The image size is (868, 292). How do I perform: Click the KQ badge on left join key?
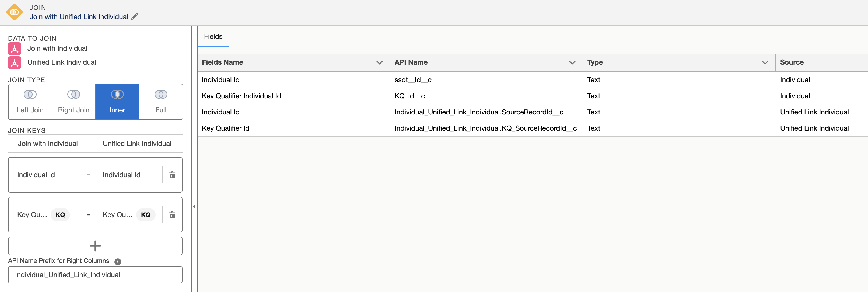[60, 215]
